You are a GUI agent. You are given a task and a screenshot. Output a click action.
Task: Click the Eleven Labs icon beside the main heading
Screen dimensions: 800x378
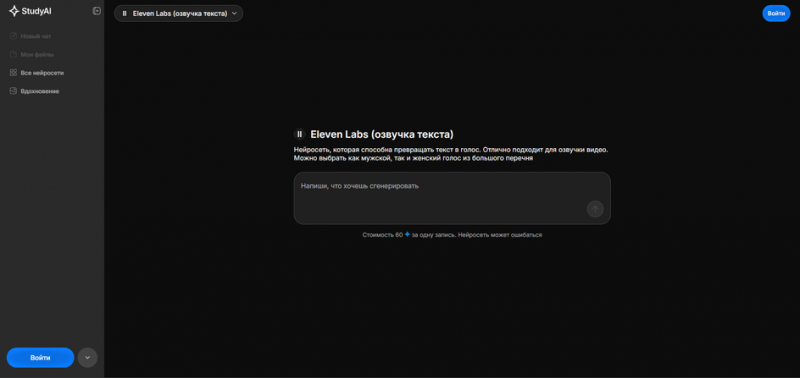click(299, 134)
